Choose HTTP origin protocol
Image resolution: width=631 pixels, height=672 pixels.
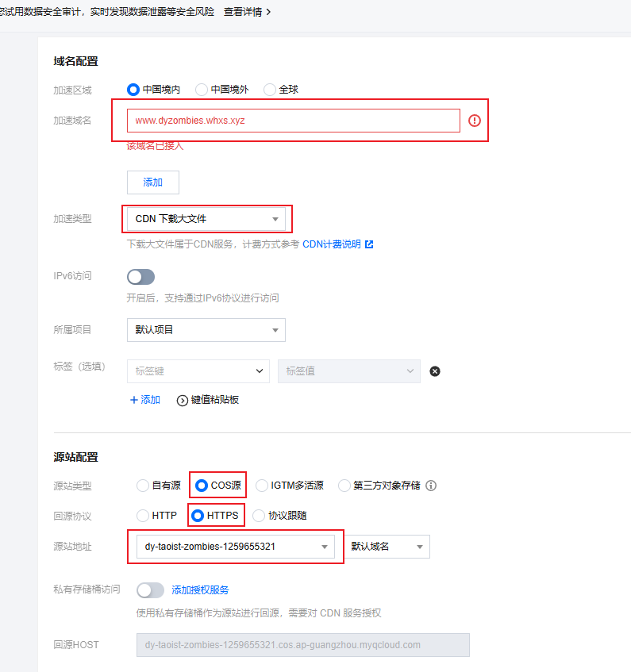(143, 516)
